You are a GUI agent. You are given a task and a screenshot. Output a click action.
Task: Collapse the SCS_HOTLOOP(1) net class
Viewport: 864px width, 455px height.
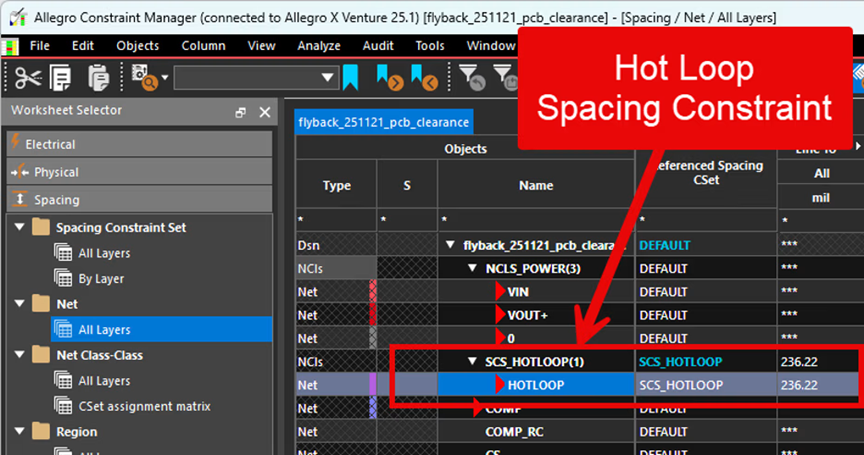click(472, 361)
